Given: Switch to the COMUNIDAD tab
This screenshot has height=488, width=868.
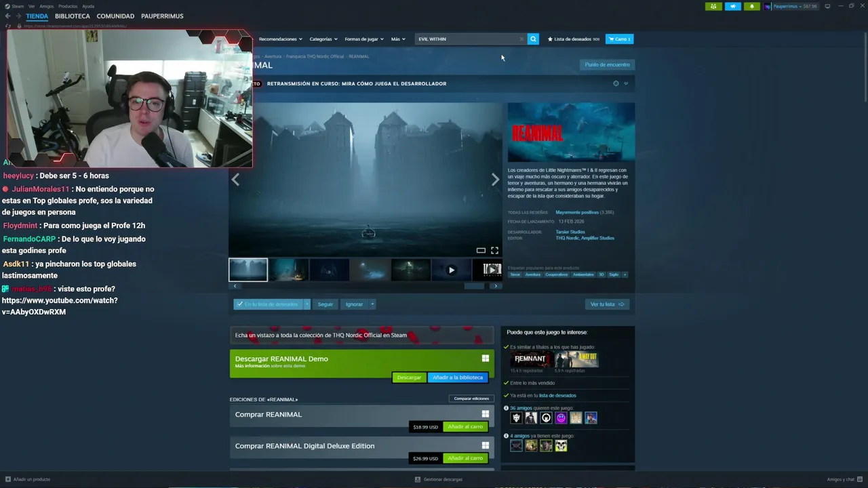Looking at the screenshot, I should tap(115, 16).
